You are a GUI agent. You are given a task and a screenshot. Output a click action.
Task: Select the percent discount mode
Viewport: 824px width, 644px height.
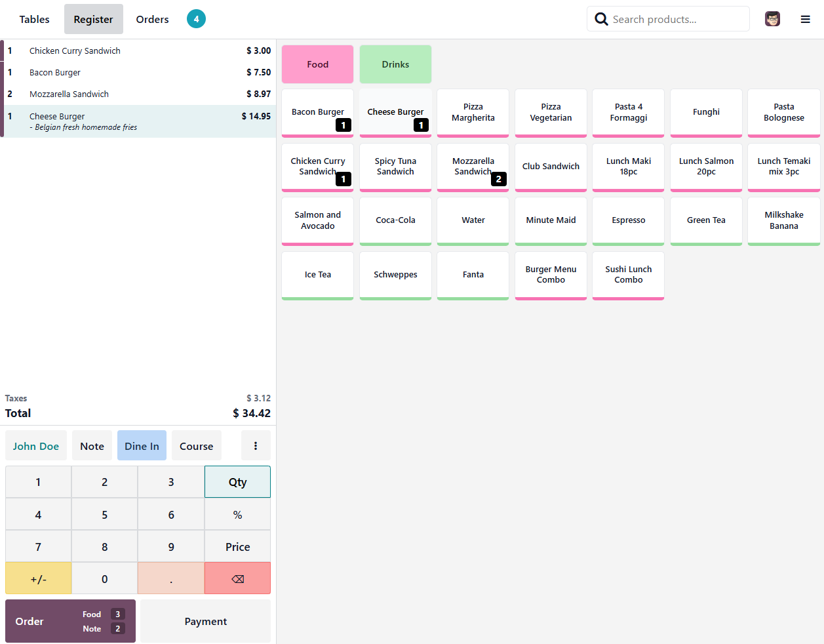click(237, 515)
